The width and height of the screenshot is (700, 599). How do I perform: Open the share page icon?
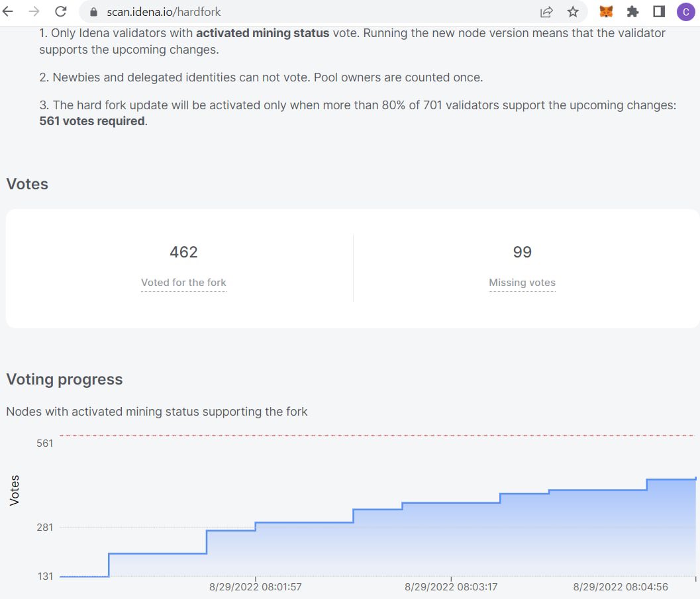(x=546, y=12)
